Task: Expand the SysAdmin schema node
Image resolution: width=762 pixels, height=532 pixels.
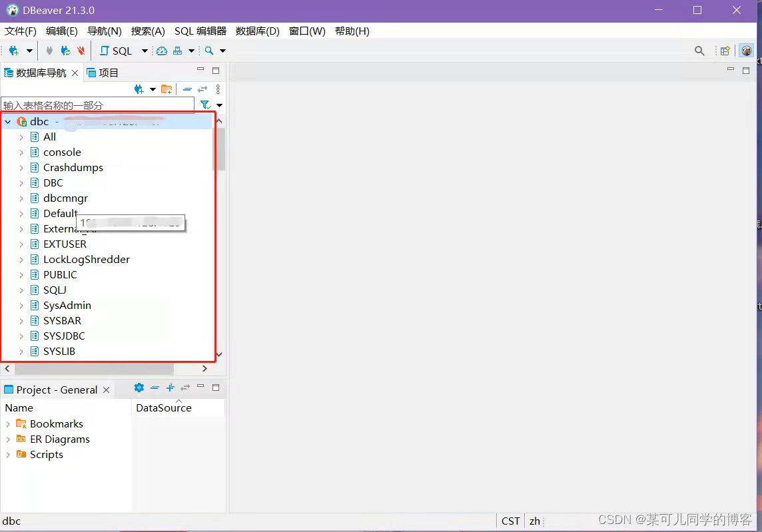Action: tap(22, 305)
